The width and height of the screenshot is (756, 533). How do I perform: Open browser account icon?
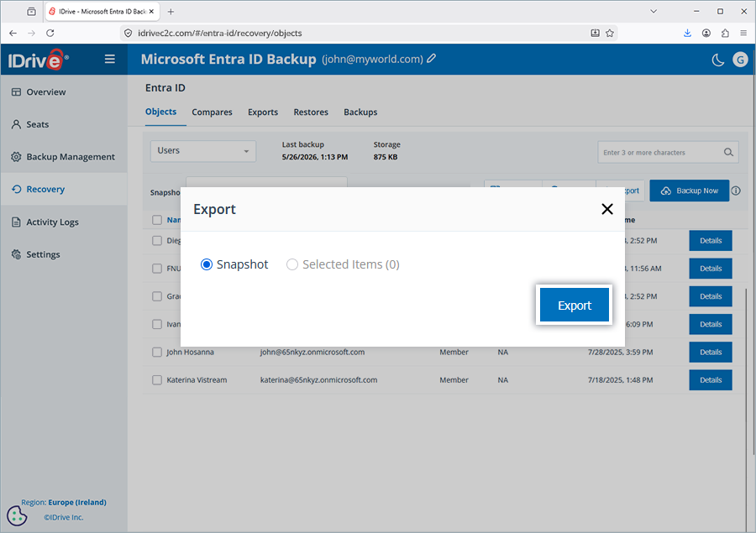[706, 33]
